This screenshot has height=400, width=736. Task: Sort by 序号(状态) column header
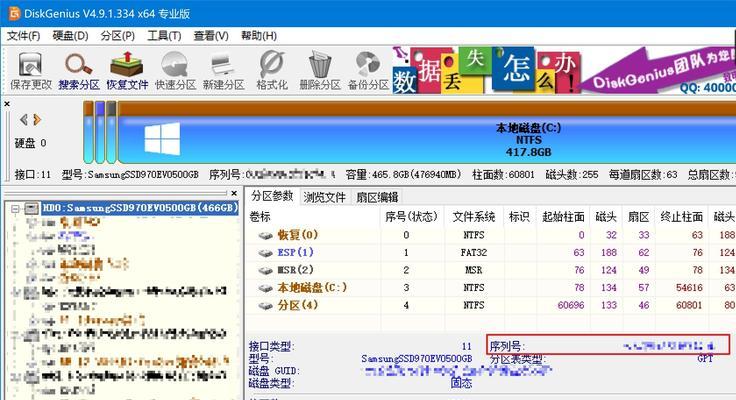[x=411, y=217]
